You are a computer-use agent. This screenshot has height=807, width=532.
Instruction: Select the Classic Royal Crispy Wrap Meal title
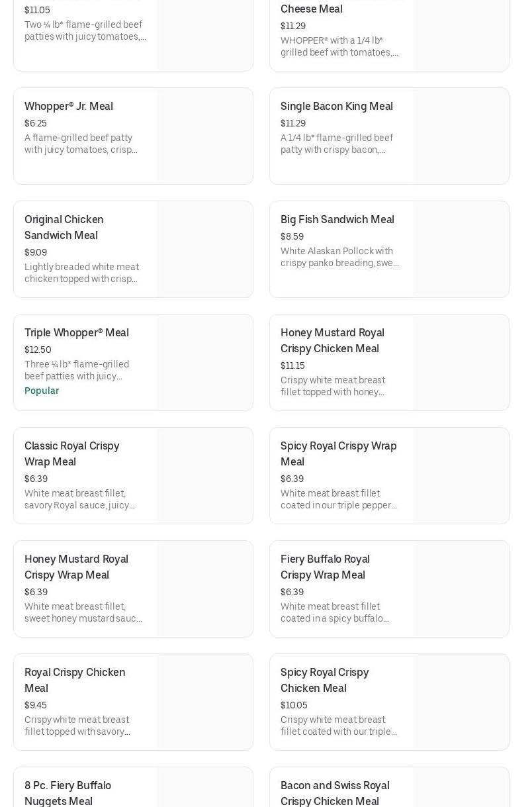point(71,454)
